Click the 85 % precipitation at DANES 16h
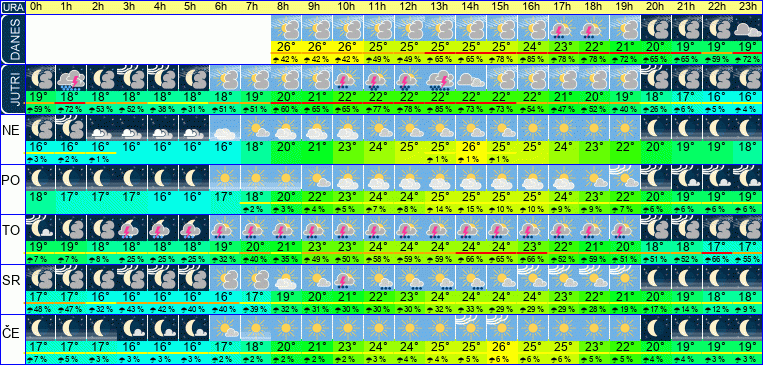This screenshot has height=365, width=763. 533,59
